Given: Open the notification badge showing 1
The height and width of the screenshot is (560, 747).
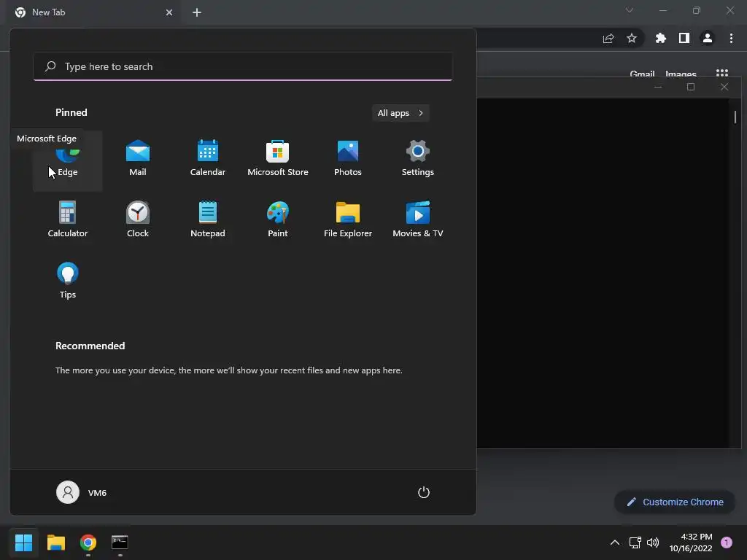Looking at the screenshot, I should click(727, 542).
